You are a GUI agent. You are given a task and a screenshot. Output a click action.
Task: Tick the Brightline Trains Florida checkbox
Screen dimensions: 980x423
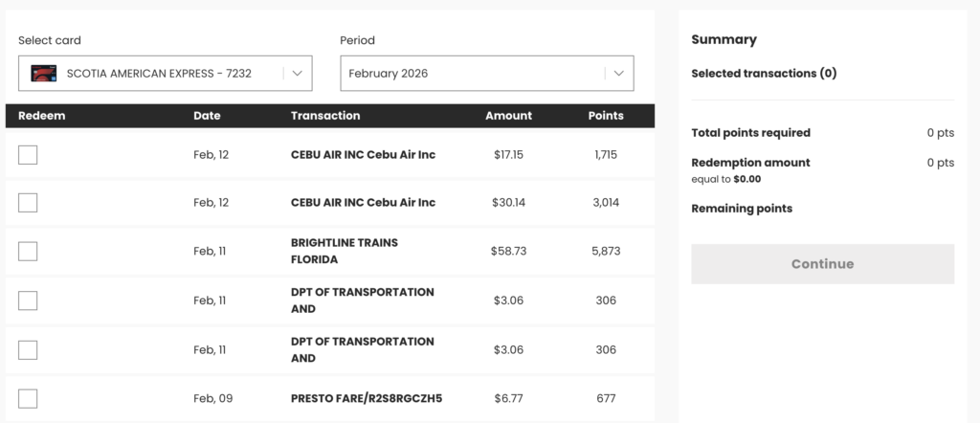point(28,251)
